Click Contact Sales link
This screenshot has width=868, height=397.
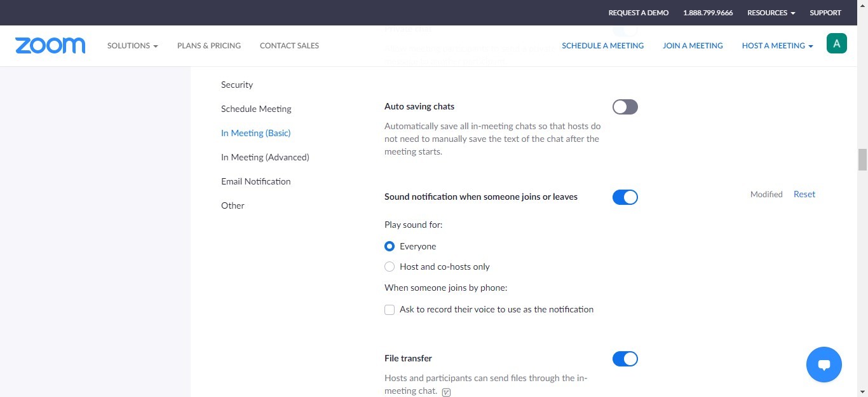289,46
